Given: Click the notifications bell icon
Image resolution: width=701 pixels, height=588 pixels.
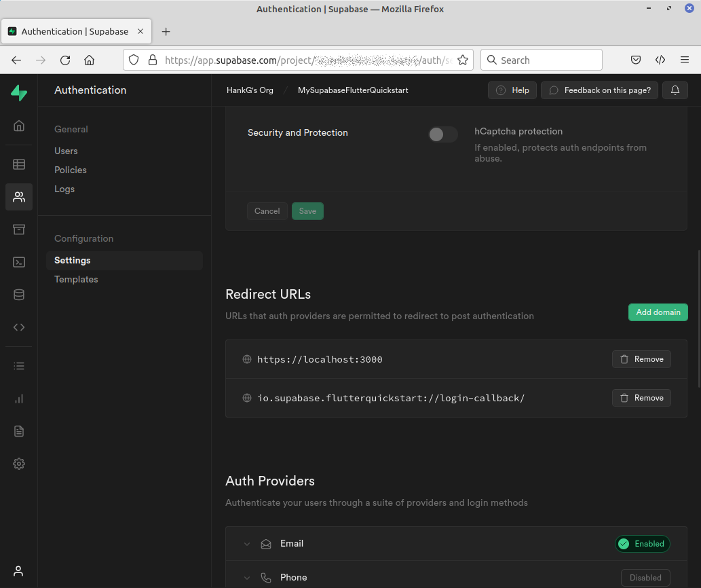Looking at the screenshot, I should pos(675,90).
